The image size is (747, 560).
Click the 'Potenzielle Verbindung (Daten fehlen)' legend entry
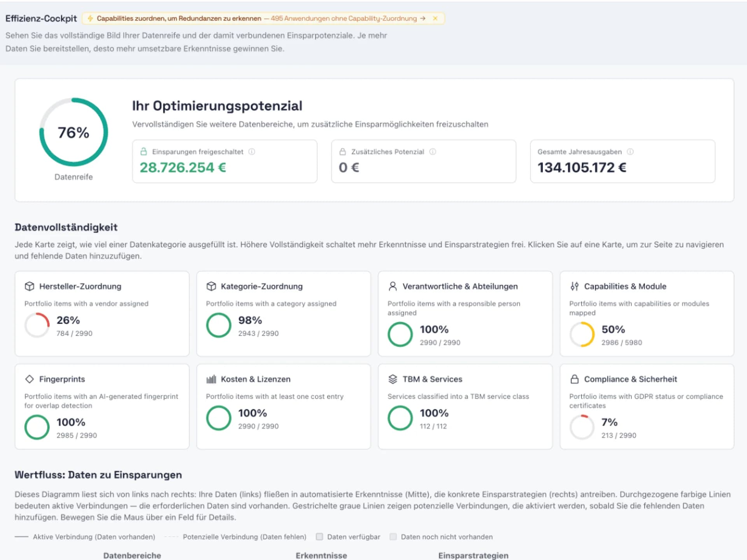coord(235,537)
